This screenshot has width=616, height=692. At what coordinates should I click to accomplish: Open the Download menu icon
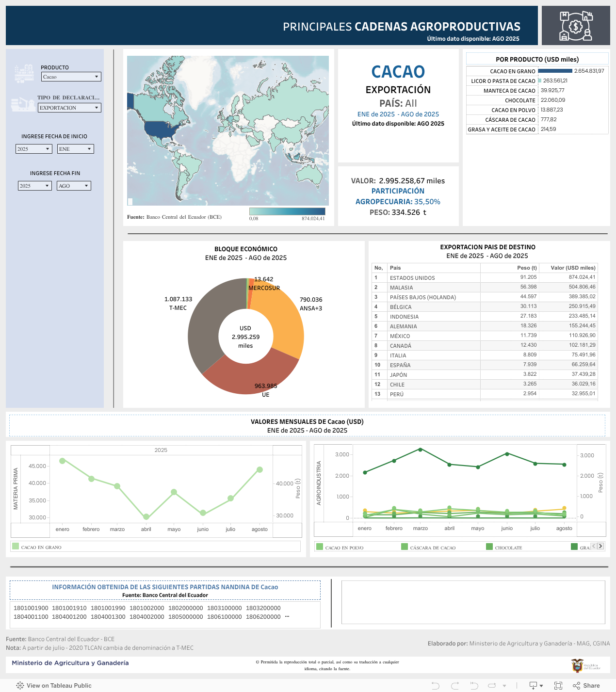coord(534,685)
